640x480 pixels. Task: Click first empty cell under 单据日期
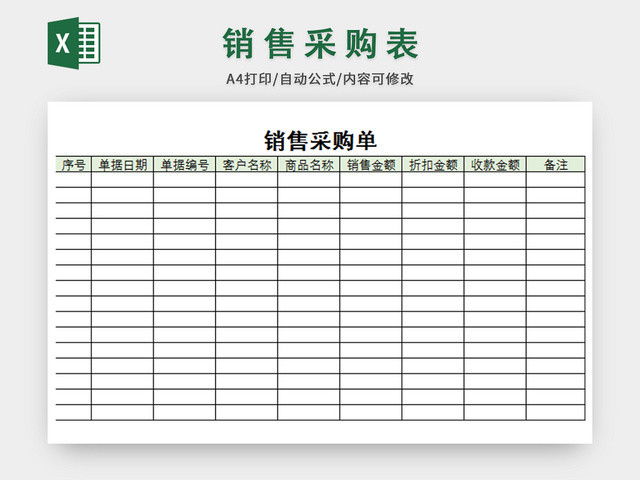tap(122, 180)
